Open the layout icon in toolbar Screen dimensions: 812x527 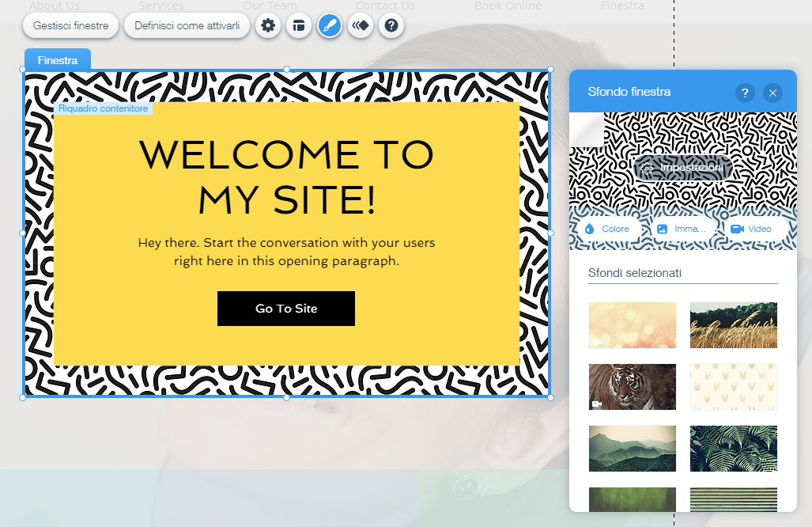tap(299, 25)
